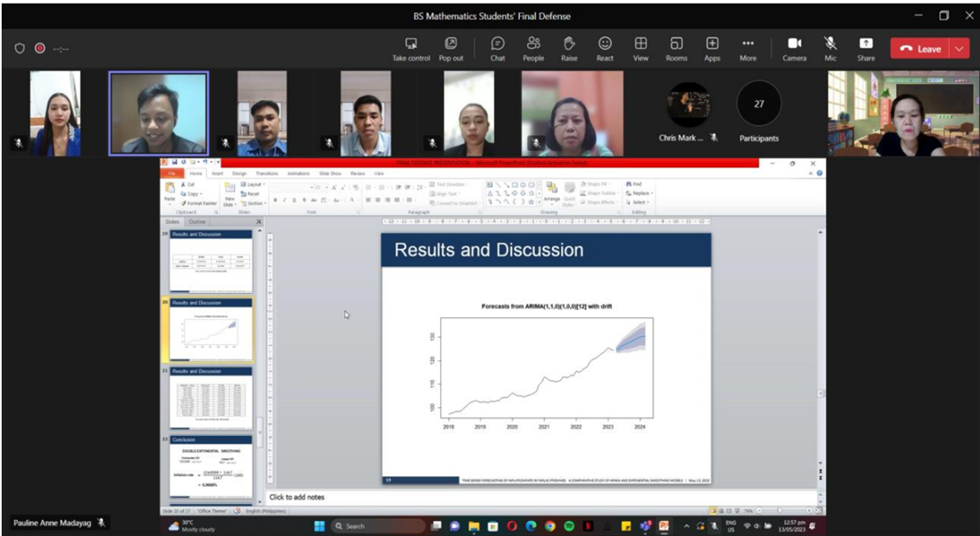Open the Rooms breakout option
Screen dimensions: 980x536
click(676, 48)
